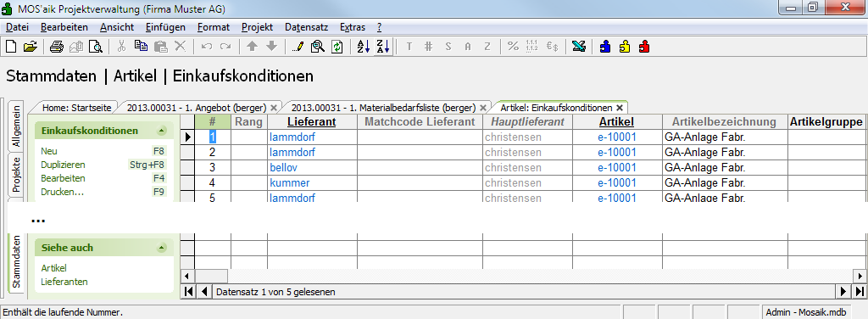Viewport: 868px width, 319px height.
Task: Click the new document icon in toolbar
Action: (x=10, y=47)
